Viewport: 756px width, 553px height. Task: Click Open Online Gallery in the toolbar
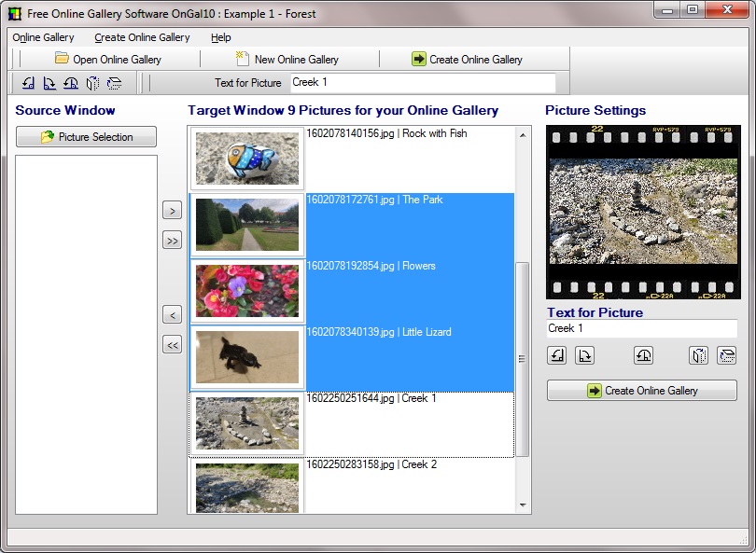107,60
